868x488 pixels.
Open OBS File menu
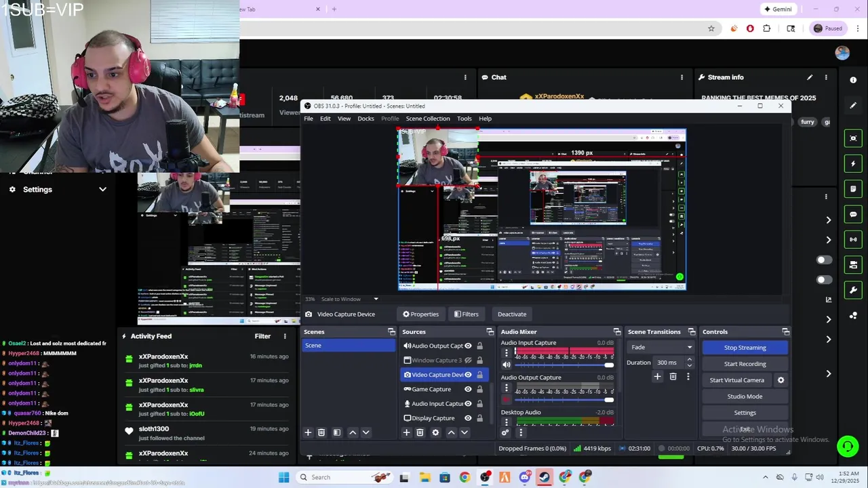[309, 119]
